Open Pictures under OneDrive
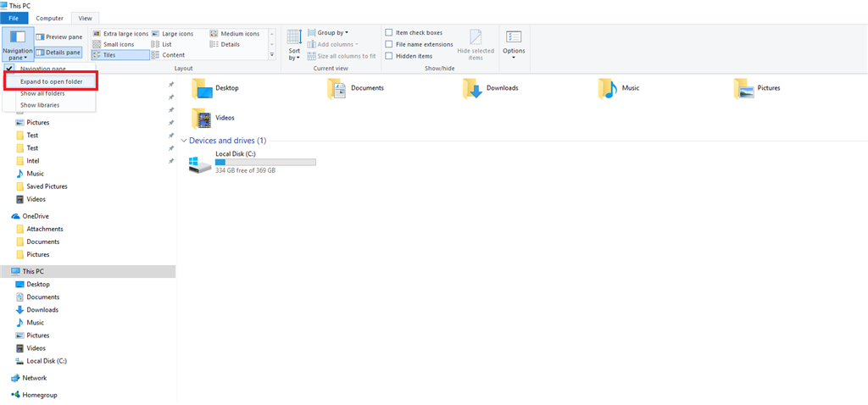 pos(38,254)
